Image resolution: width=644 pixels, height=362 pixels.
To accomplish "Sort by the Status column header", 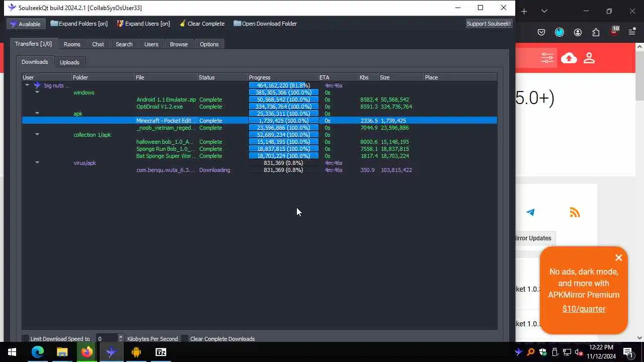I will pos(223,77).
